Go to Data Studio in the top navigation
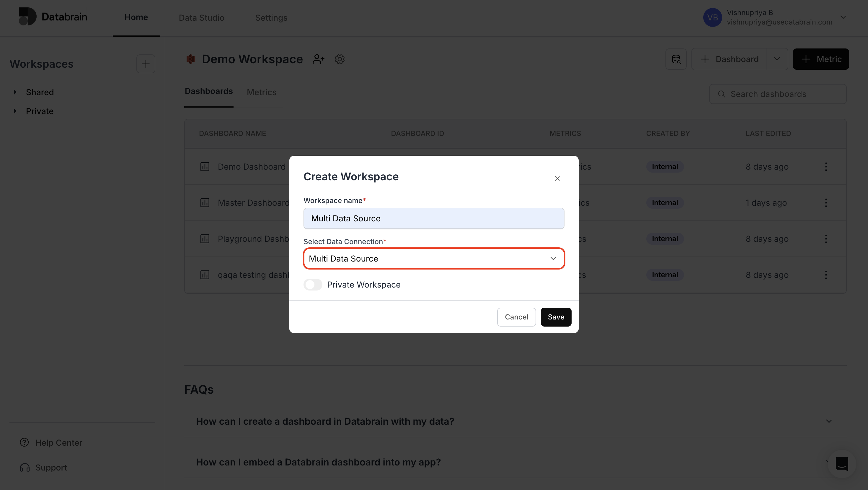 click(x=201, y=17)
